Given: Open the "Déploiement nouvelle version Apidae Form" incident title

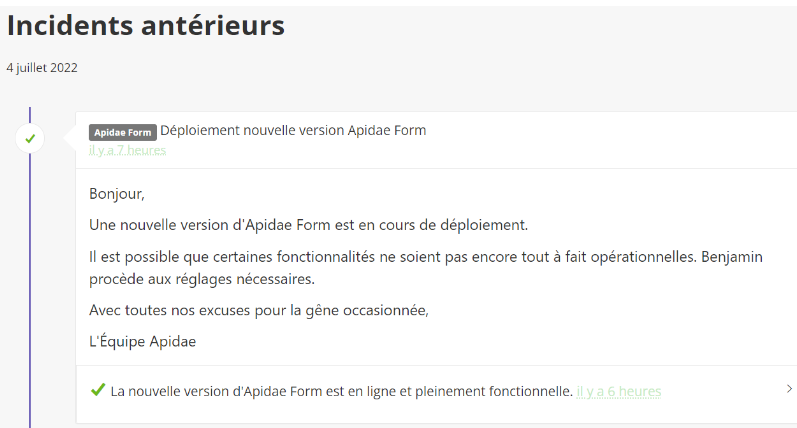Looking at the screenshot, I should pos(293,131).
